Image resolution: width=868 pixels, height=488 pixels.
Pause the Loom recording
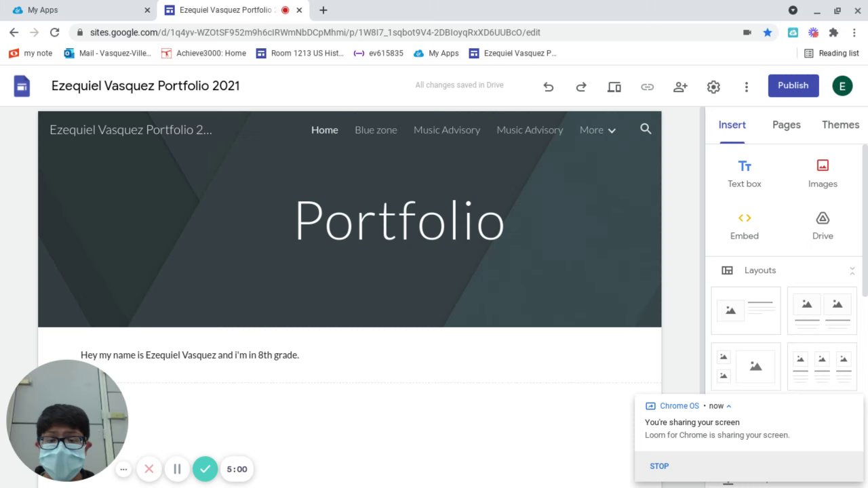(177, 469)
